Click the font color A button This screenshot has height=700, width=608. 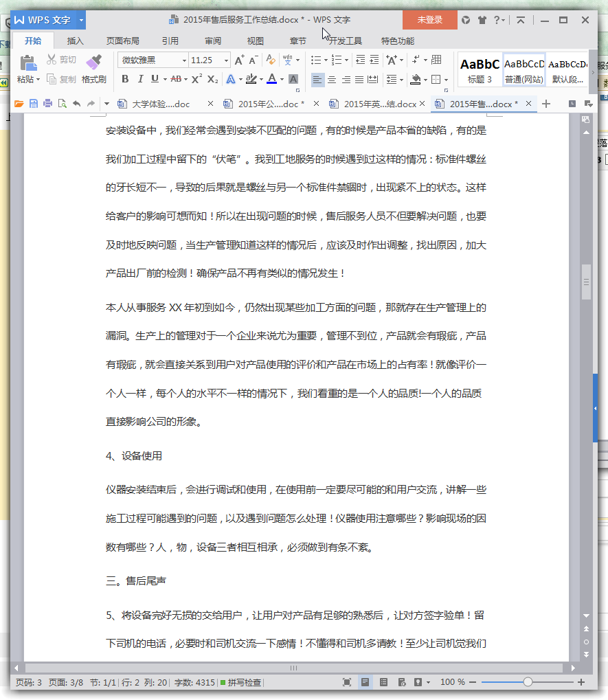coord(271,79)
